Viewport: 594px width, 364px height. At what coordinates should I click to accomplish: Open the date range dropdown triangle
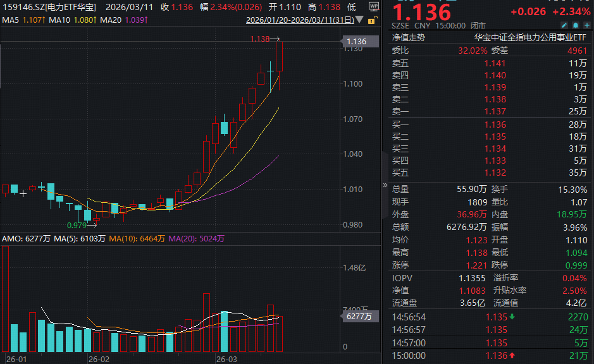(x=361, y=21)
